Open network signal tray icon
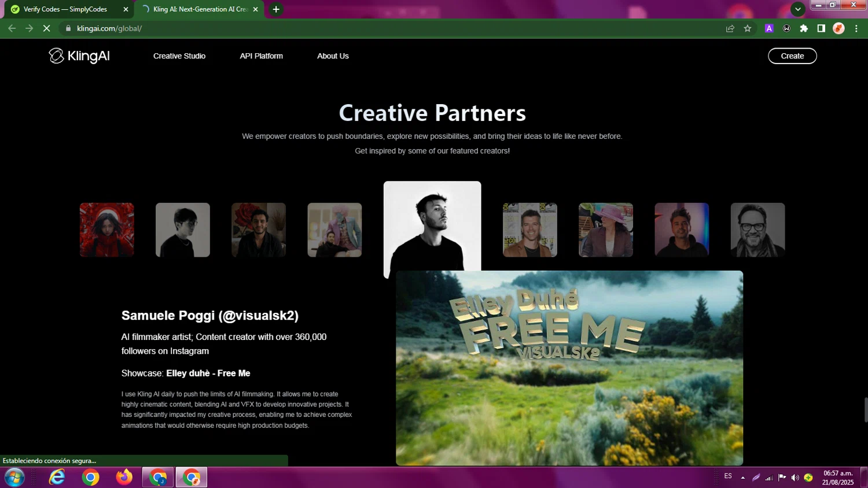The image size is (868, 488). (769, 478)
